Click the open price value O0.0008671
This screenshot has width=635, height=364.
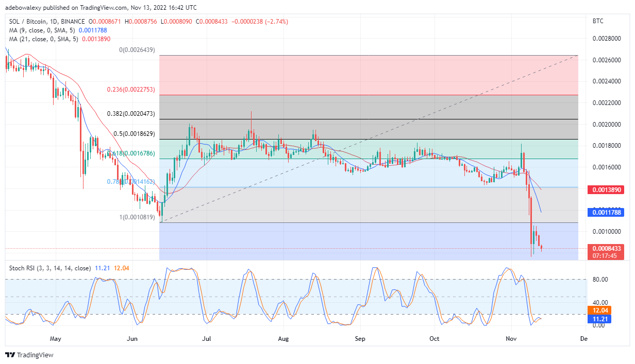coord(105,22)
